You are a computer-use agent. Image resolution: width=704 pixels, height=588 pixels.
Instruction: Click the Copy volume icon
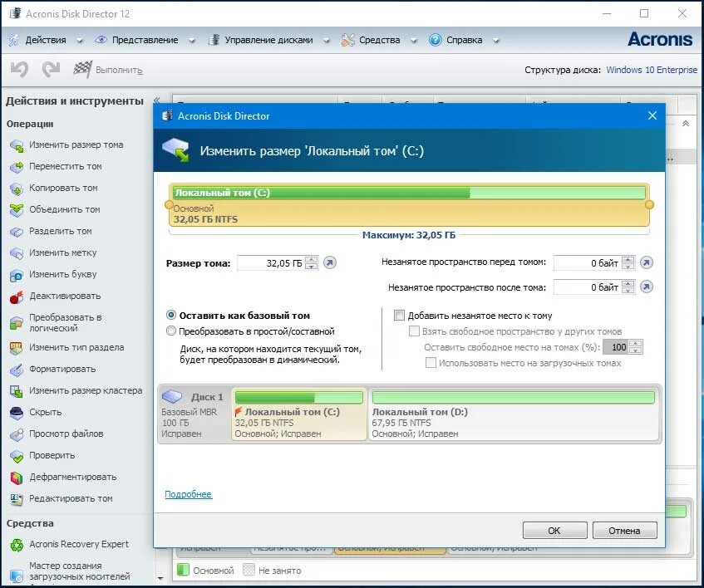(17, 189)
